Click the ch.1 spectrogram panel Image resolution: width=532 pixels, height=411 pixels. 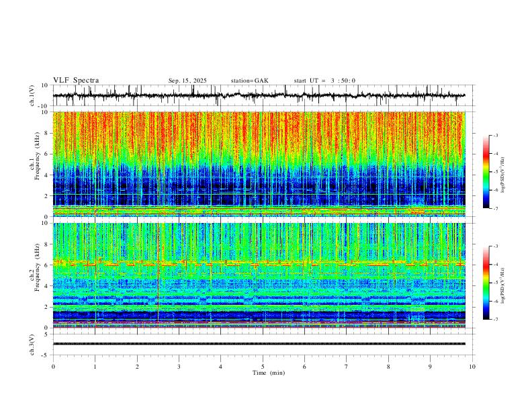(x=259, y=164)
